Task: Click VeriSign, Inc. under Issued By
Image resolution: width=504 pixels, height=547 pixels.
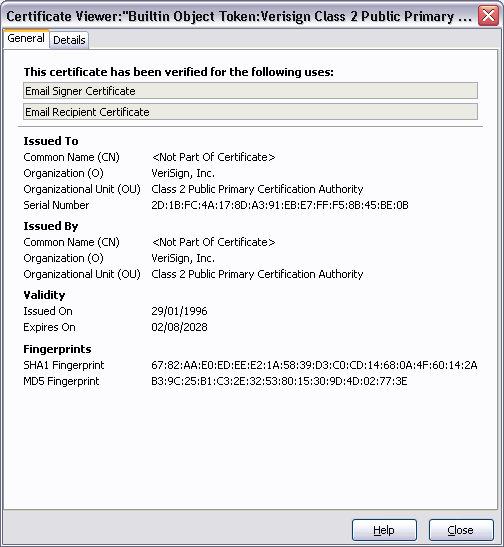Action: click(x=183, y=258)
